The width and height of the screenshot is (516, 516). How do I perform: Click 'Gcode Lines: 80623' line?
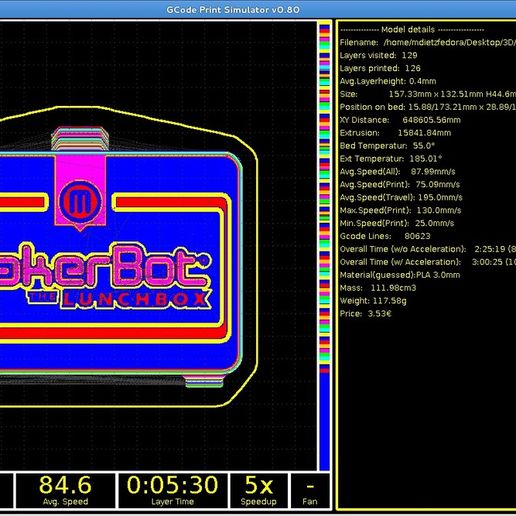[x=385, y=236]
